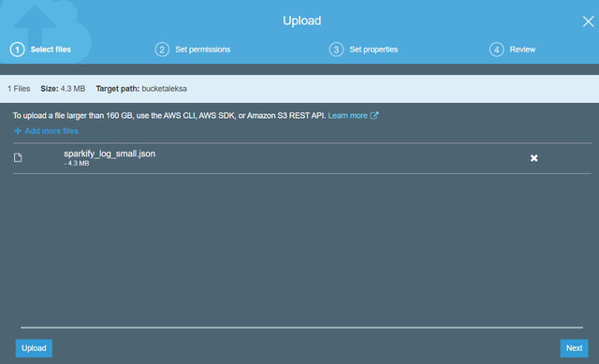Go to the Set properties step

(373, 50)
